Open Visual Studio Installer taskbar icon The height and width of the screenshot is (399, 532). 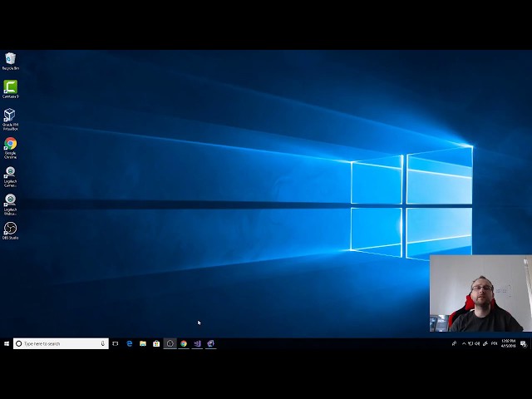tap(210, 343)
